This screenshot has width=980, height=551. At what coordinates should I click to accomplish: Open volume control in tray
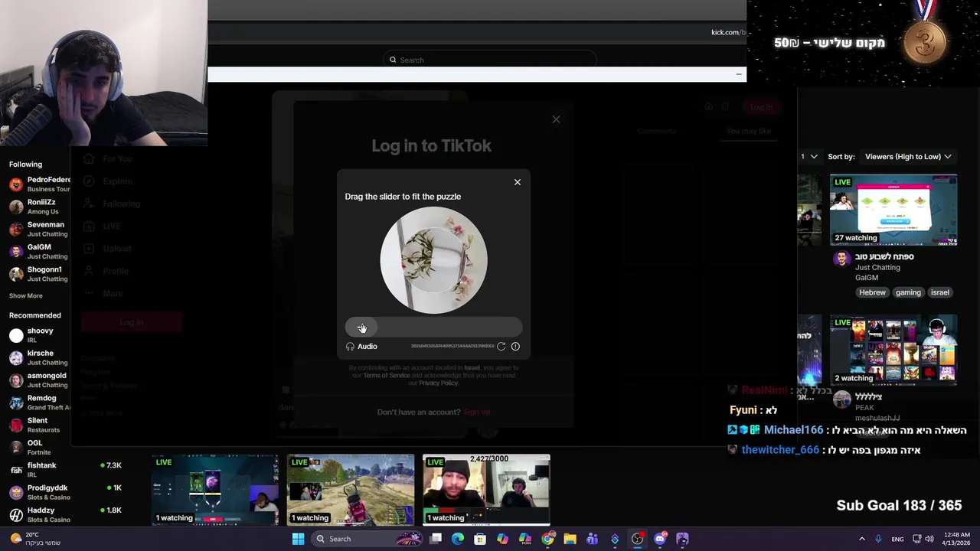tap(929, 539)
